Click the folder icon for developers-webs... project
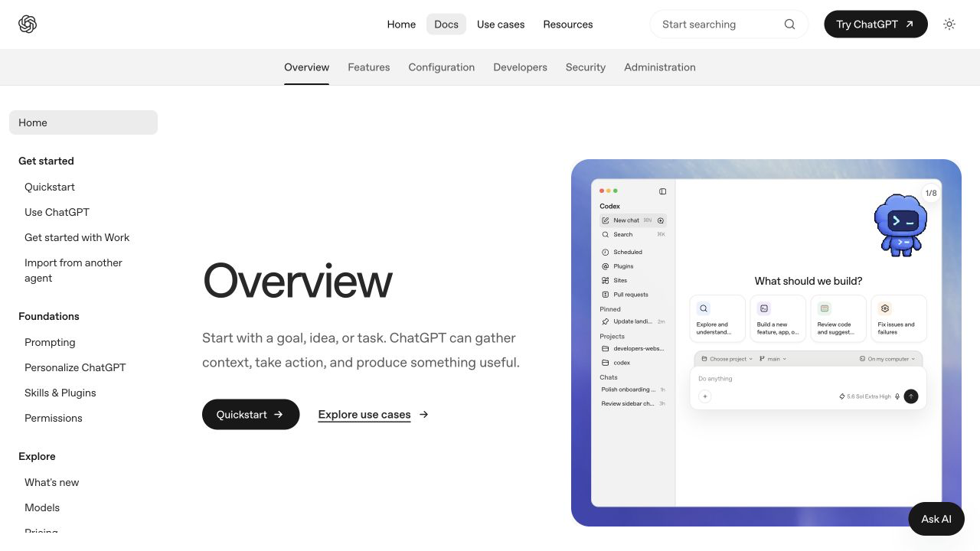 [x=606, y=349]
